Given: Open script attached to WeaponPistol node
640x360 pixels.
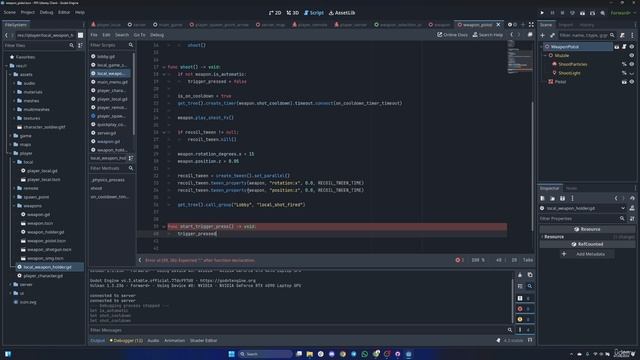Looking at the screenshot, I should 624,47.
